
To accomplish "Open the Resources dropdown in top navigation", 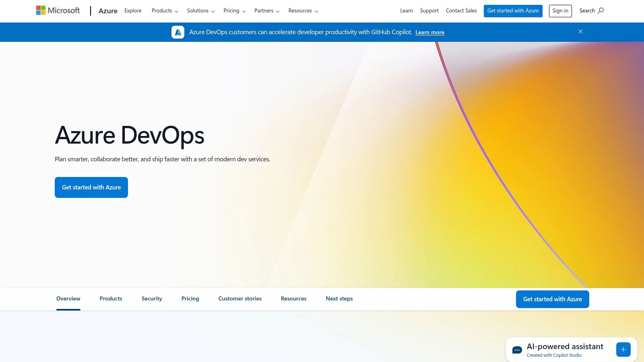I will click(x=303, y=11).
